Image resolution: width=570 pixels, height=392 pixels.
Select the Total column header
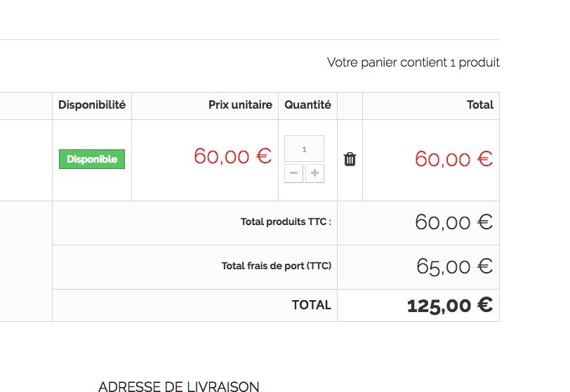480,105
